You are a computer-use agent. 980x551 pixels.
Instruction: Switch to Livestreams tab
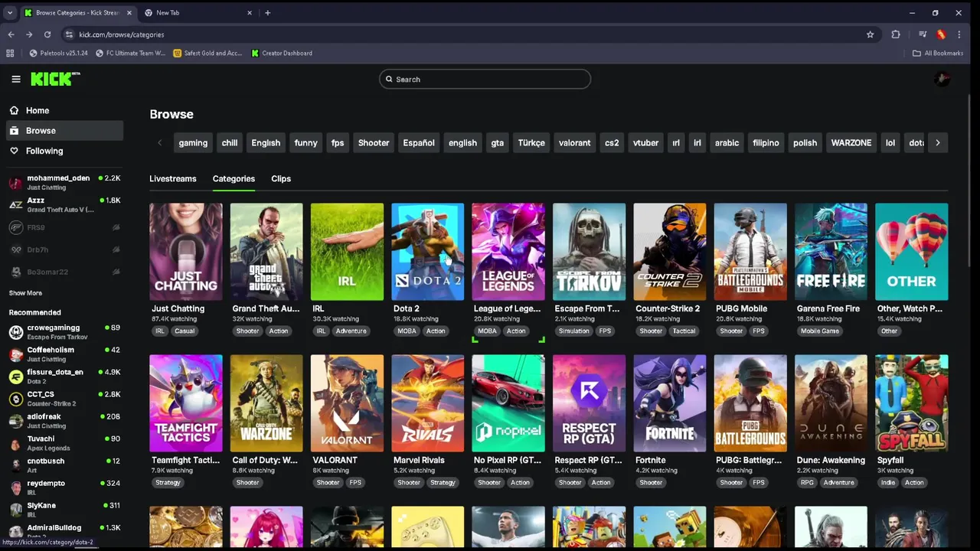(172, 178)
